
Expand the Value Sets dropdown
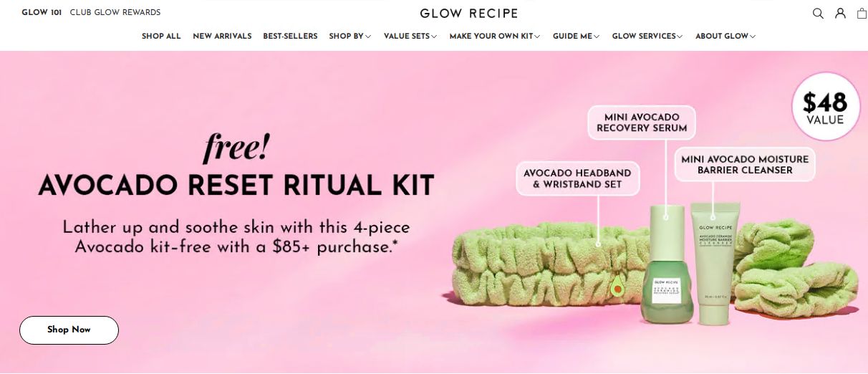click(x=410, y=36)
